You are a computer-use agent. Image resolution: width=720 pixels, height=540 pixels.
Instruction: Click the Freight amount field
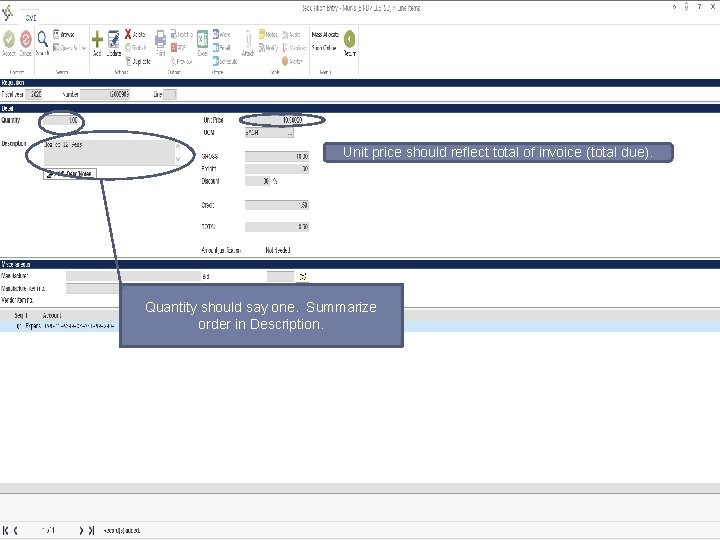click(277, 169)
